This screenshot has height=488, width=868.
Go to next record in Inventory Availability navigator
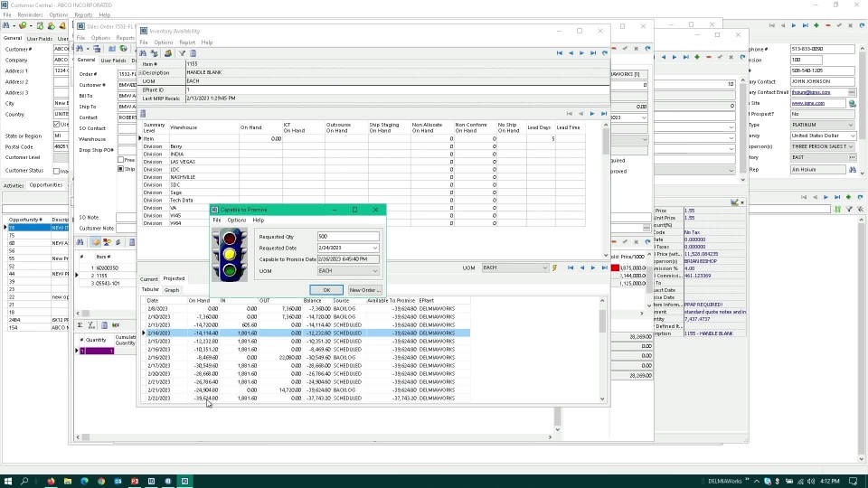click(581, 53)
